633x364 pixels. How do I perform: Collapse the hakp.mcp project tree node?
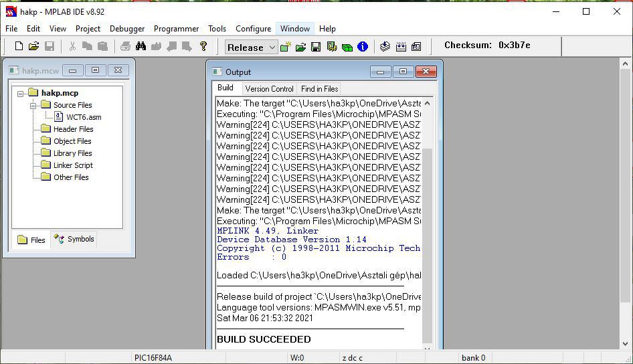pyautogui.click(x=21, y=94)
